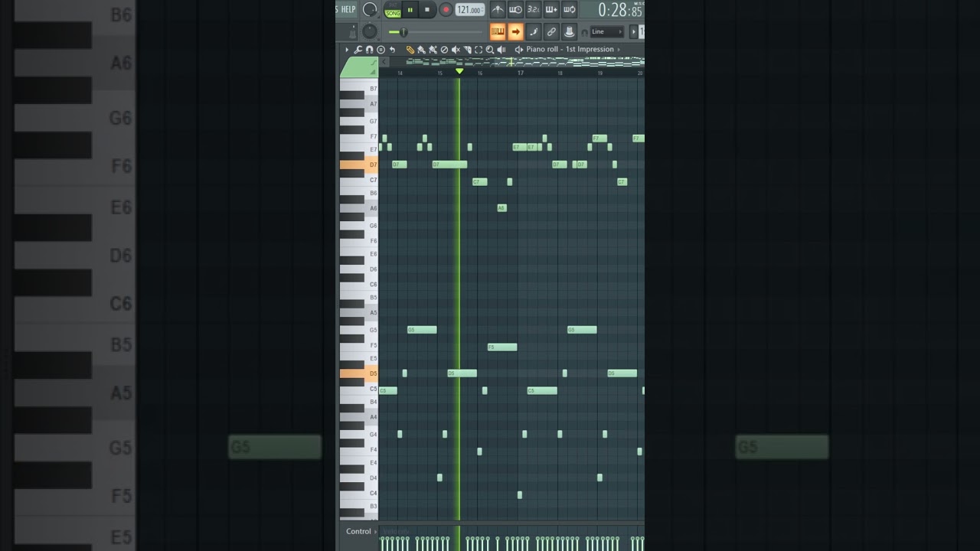This screenshot has width=980, height=551.
Task: Select the Slice tool
Action: tap(467, 50)
